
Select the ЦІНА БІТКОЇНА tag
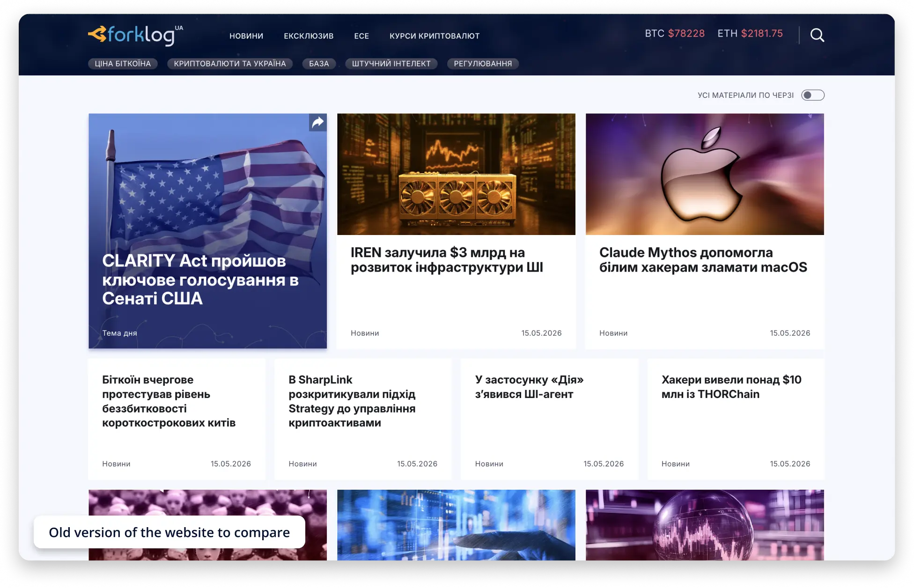(123, 64)
